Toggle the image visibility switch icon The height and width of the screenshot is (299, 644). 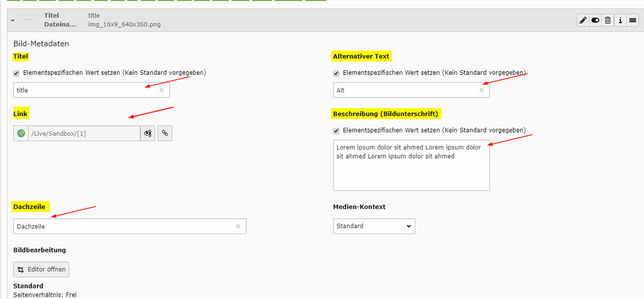(x=596, y=20)
